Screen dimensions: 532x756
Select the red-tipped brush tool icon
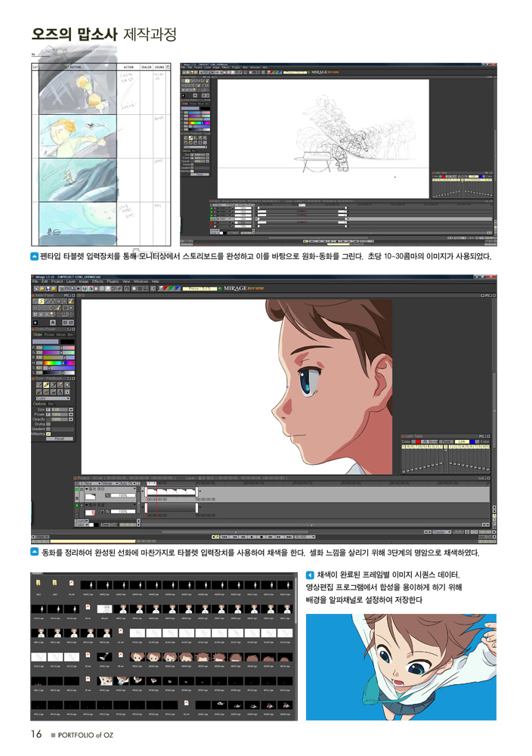pyautogui.click(x=60, y=385)
